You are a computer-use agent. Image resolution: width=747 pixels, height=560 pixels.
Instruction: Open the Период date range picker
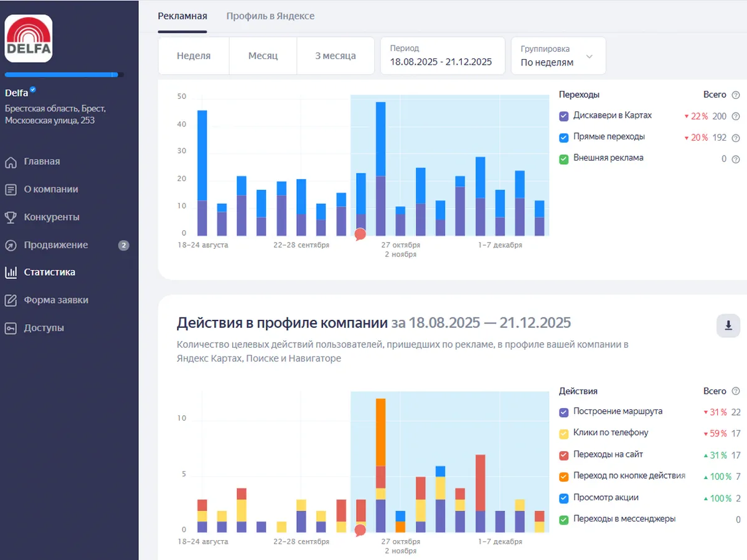(x=442, y=56)
